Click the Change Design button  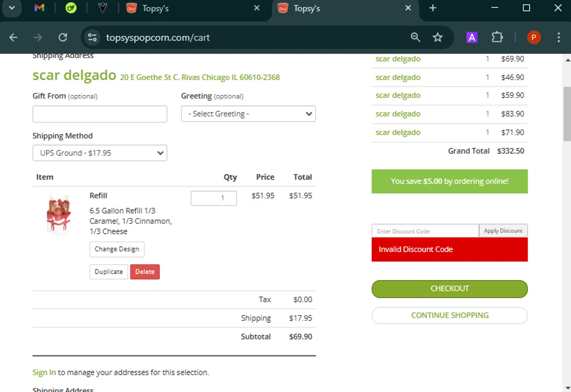coord(117,249)
